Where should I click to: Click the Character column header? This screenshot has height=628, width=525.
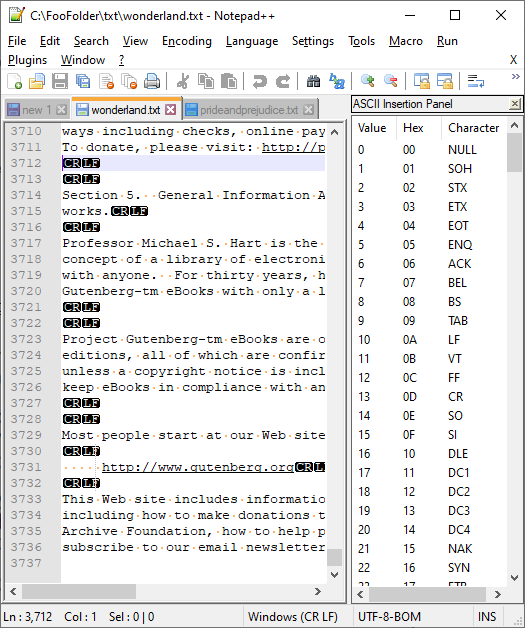pos(474,128)
